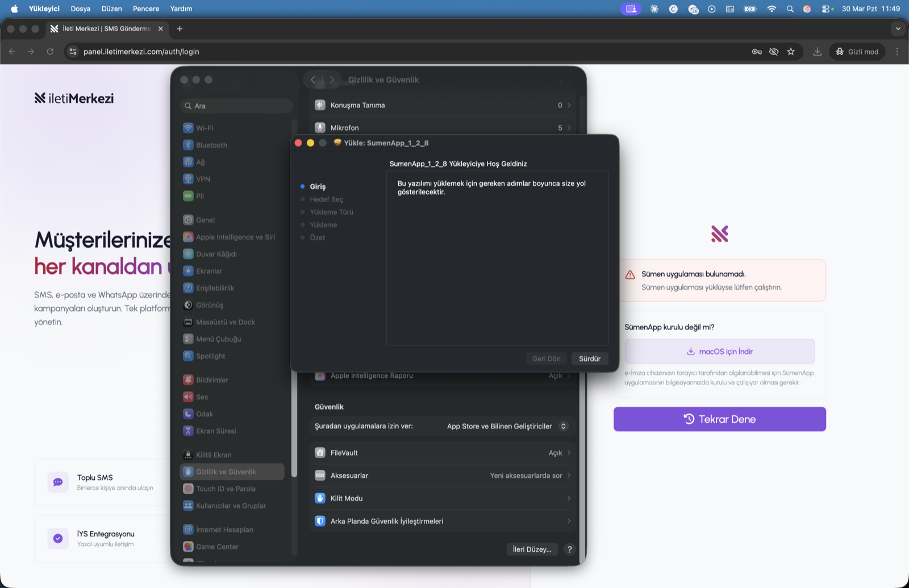Open Spotlight settings from sidebar
The height and width of the screenshot is (588, 909).
point(212,356)
